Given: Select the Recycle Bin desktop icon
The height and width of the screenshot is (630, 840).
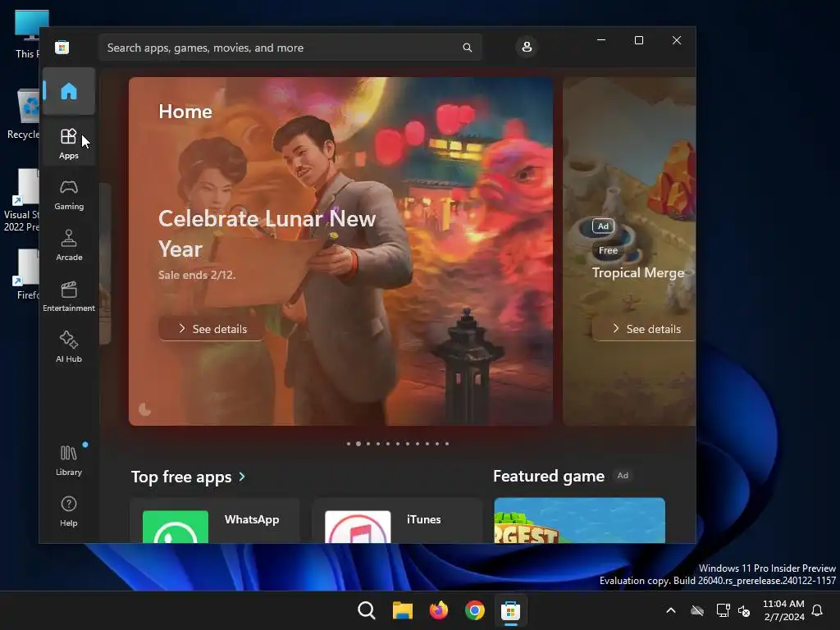Looking at the screenshot, I should click(24, 114).
